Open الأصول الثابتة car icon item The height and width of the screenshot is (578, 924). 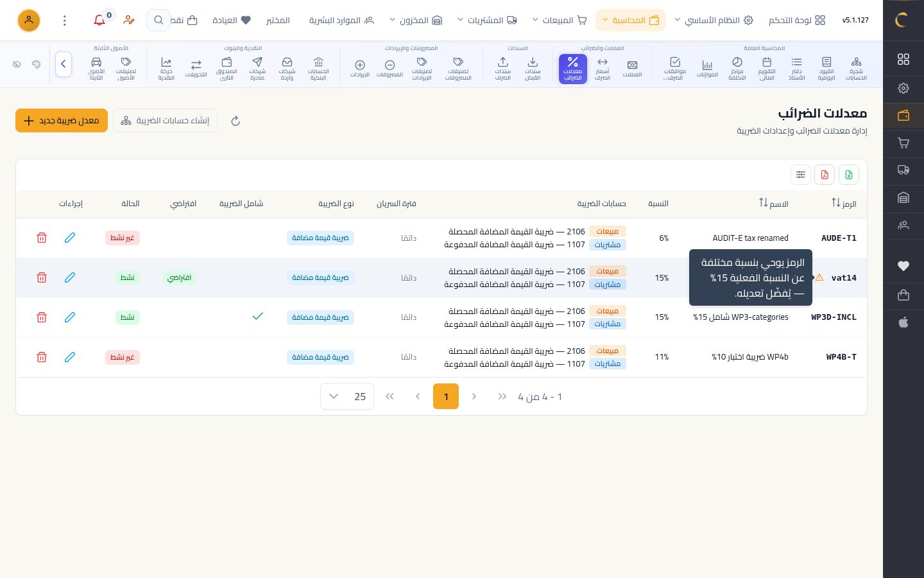(96, 68)
